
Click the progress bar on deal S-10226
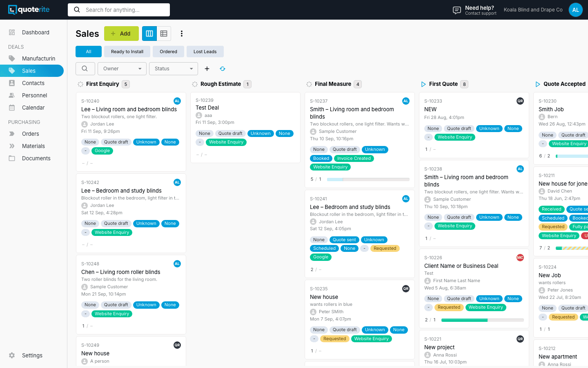click(483, 320)
